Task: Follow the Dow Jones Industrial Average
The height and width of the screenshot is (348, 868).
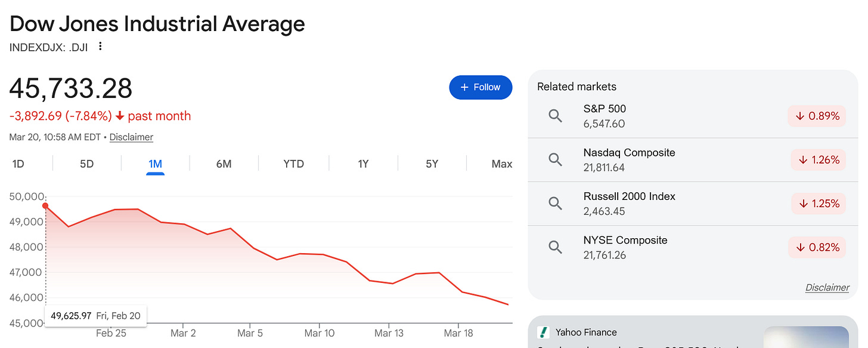Action: 480,87
